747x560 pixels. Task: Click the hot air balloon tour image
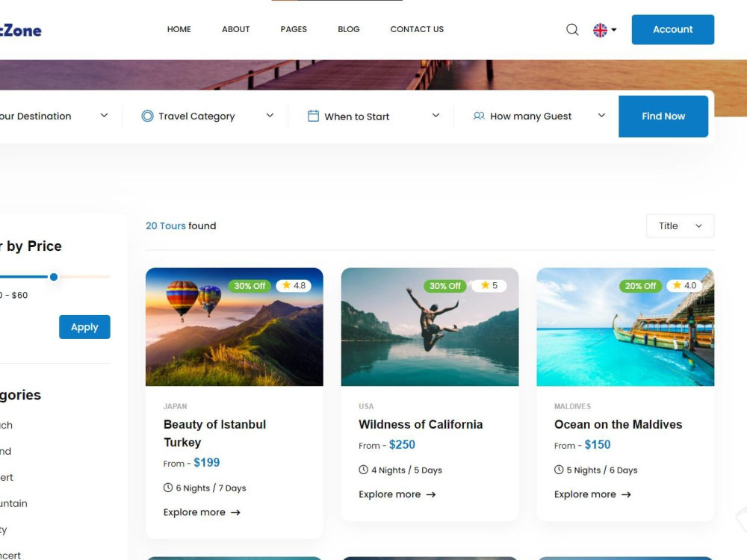235,327
